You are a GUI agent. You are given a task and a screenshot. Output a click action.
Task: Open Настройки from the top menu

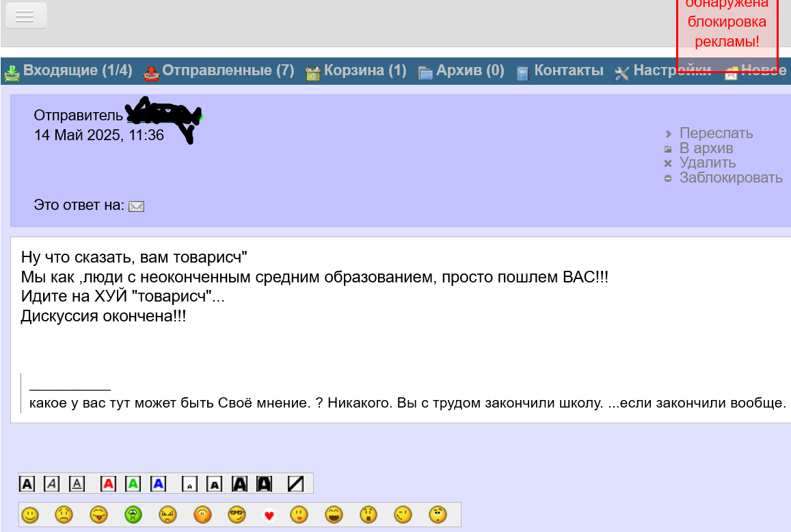coord(673,70)
